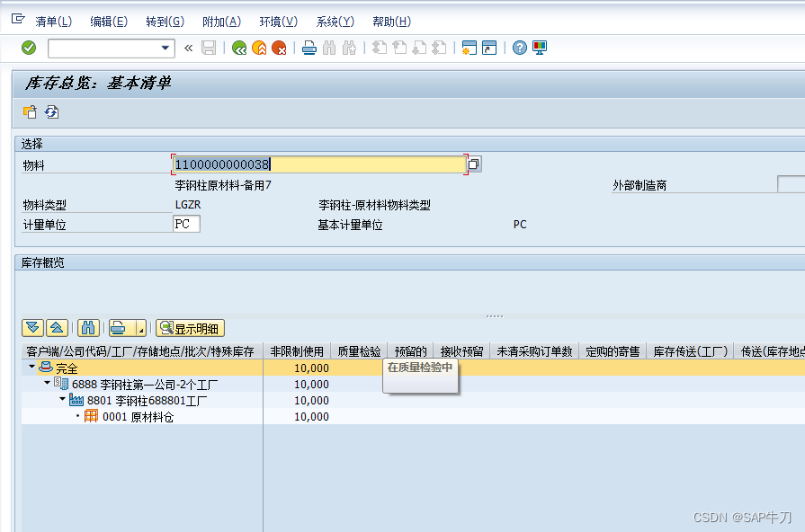
Task: Click the Print icon in stock overview
Action: 118,328
